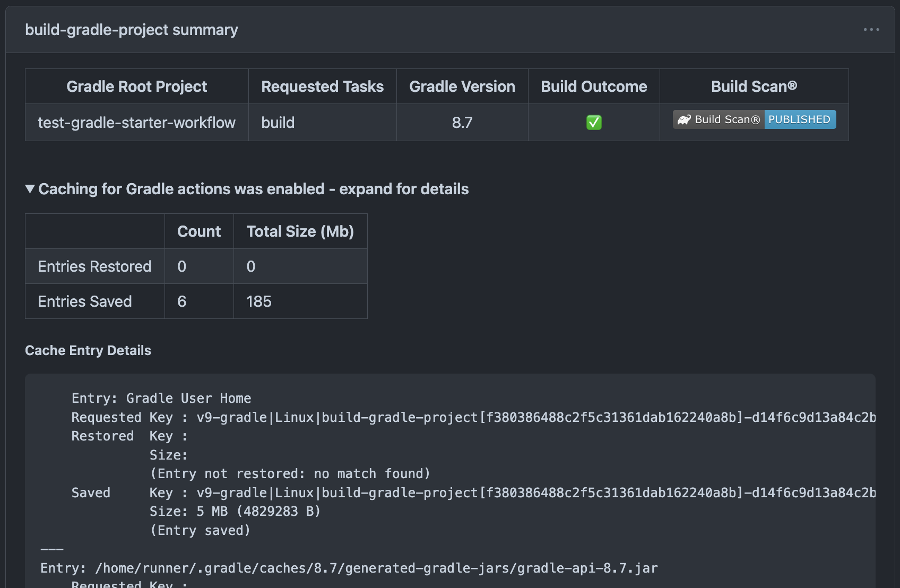Open the Build Scan PUBLISHED badge link
Screen dimensions: 900x588
pos(754,119)
